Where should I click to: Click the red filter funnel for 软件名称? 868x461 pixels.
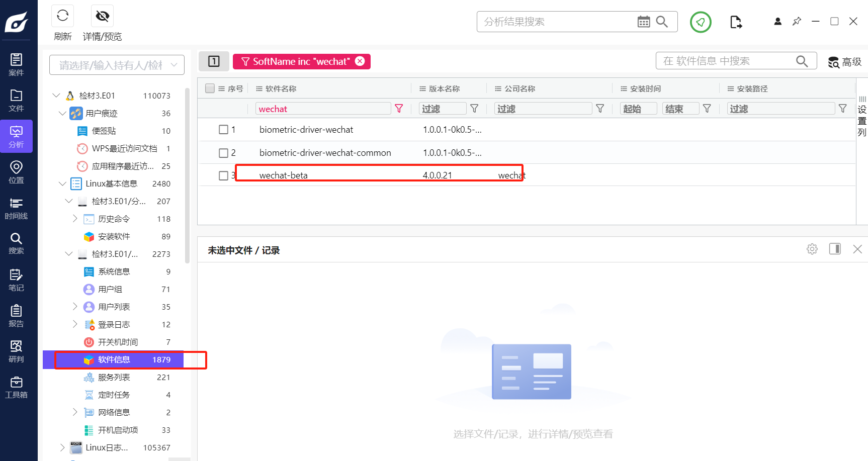coord(399,109)
